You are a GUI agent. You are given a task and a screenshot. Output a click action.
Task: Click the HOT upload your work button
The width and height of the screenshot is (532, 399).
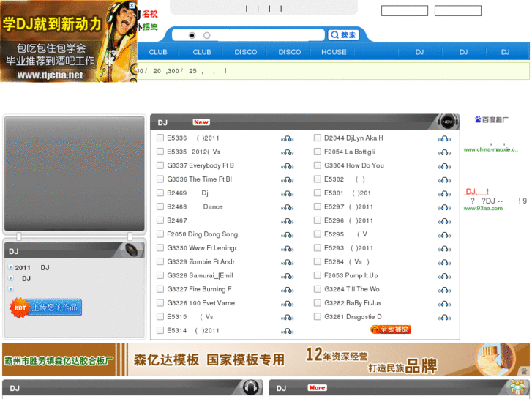(46, 307)
